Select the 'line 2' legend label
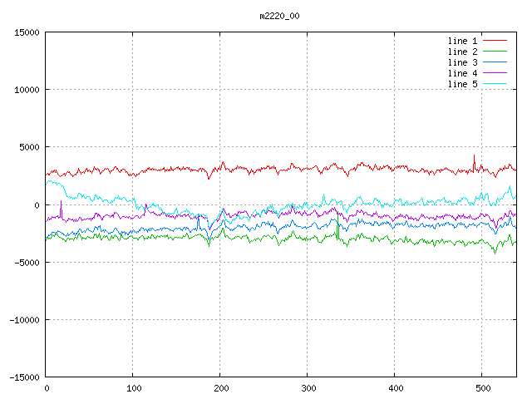 (x=462, y=52)
